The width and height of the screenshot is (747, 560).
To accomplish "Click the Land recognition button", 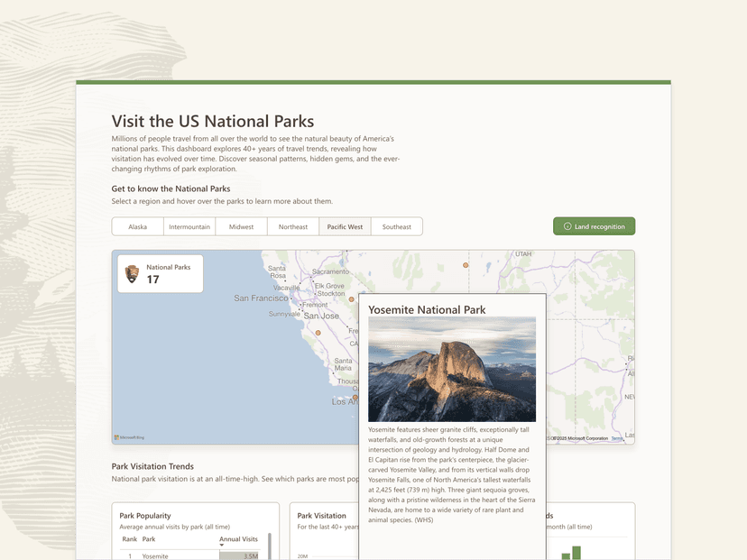I will coord(594,226).
